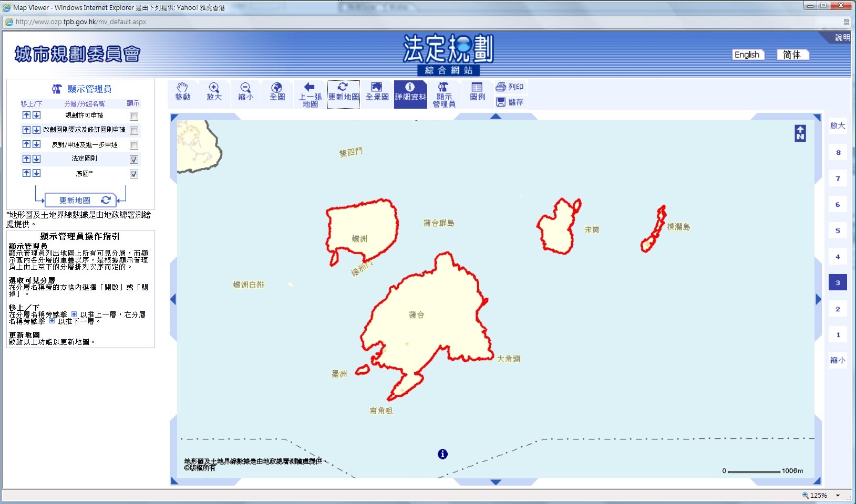
Task: Enable the 規劃許可申請 layer checkbox
Action: click(x=135, y=115)
